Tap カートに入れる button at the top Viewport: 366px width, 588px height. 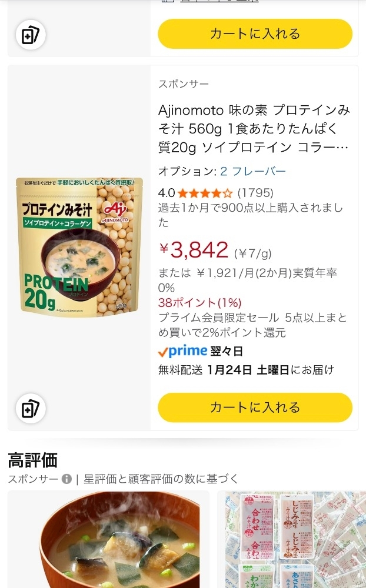pyautogui.click(x=255, y=34)
